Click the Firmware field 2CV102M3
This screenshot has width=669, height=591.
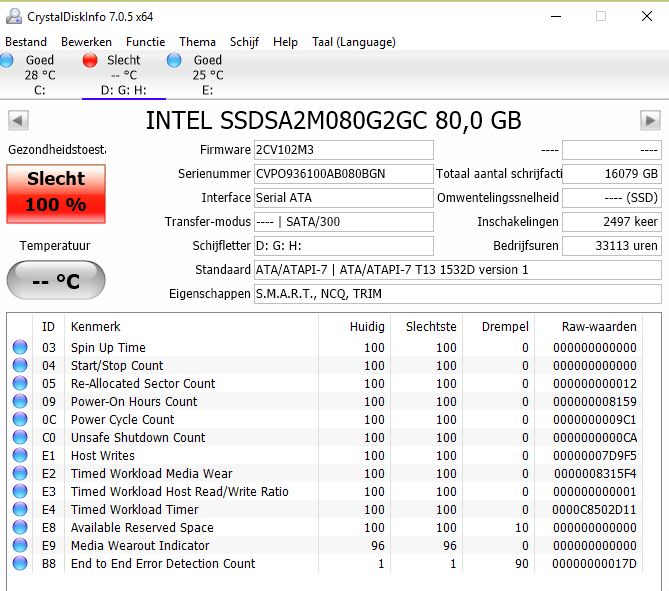click(344, 150)
